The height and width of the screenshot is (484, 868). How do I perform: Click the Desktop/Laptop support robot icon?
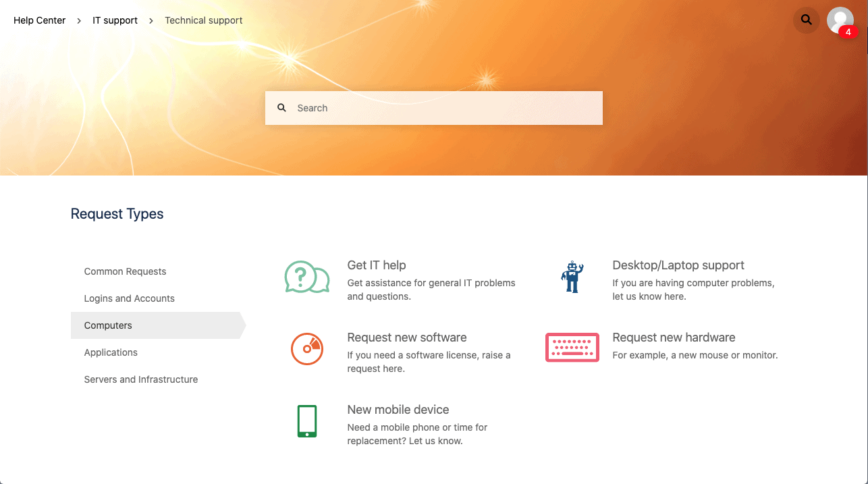click(572, 277)
